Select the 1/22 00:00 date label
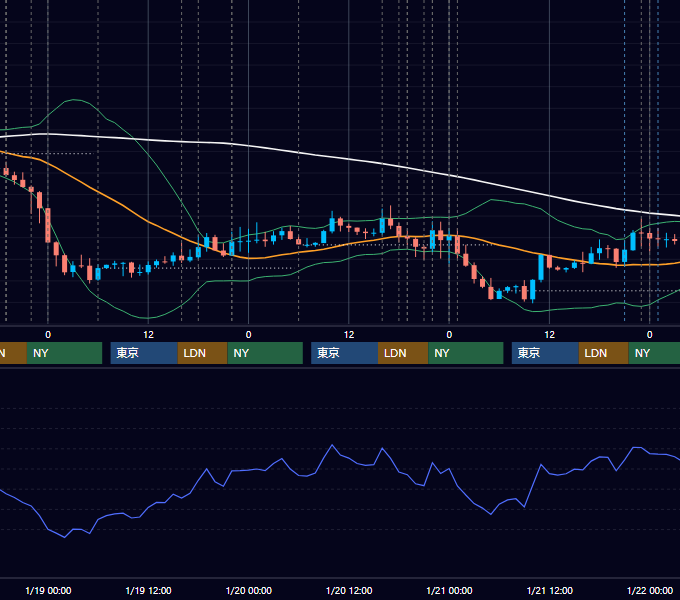Viewport: 680px width, 600px height. pyautogui.click(x=650, y=590)
